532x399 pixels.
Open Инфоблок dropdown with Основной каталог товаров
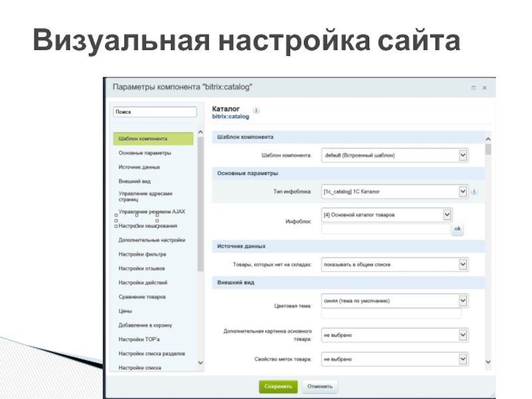tap(387, 215)
